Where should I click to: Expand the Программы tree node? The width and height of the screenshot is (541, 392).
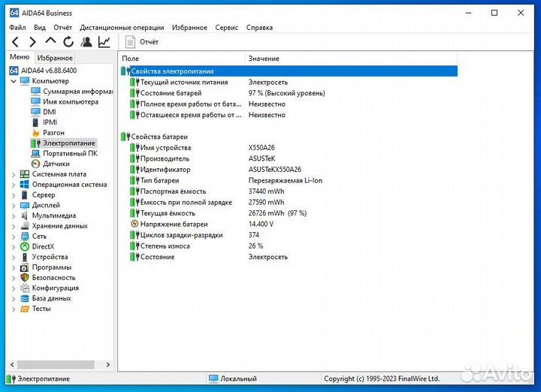pos(14,267)
